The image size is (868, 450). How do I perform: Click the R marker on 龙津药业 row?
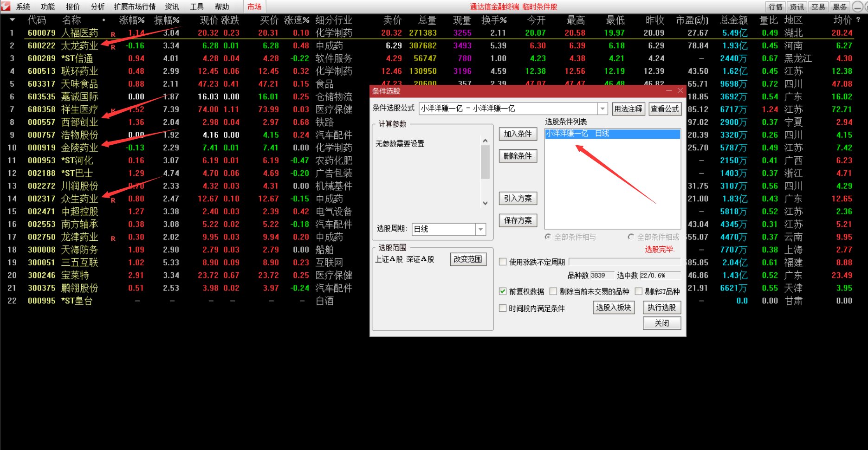click(113, 238)
